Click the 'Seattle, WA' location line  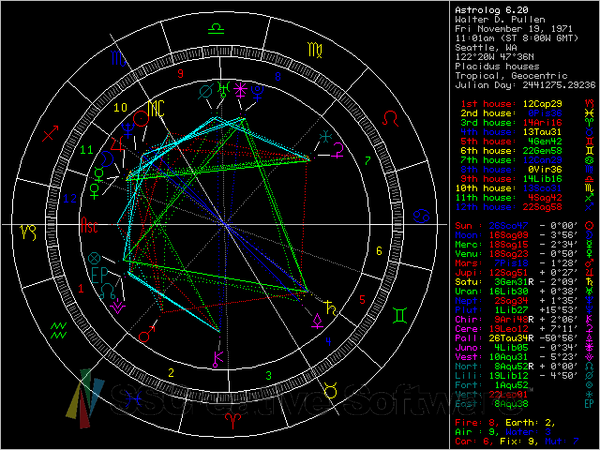486,48
